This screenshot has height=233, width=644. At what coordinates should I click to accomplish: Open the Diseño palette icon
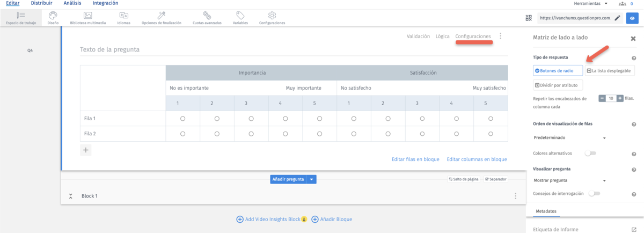pos(53,16)
